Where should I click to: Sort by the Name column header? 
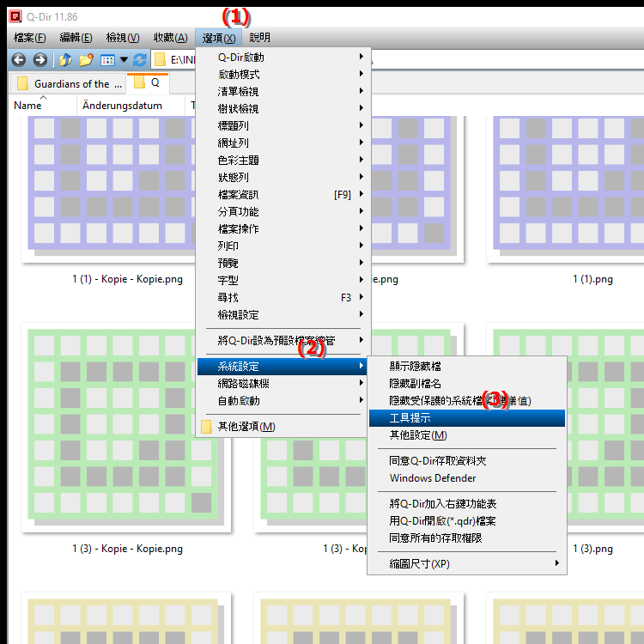click(x=42, y=106)
